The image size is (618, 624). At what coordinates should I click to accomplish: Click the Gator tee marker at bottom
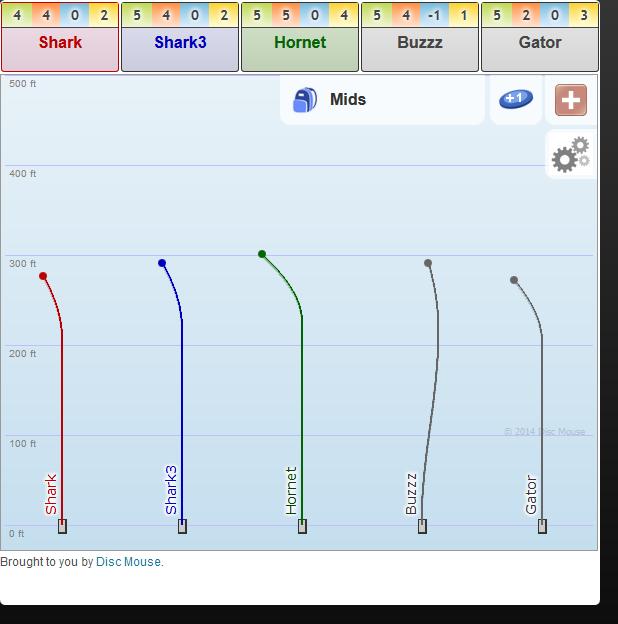(542, 526)
